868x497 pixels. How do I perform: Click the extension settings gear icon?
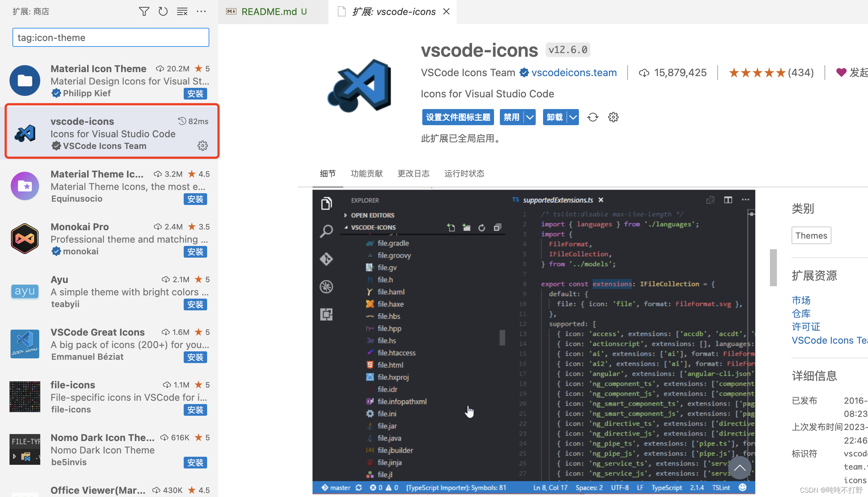[x=613, y=117]
